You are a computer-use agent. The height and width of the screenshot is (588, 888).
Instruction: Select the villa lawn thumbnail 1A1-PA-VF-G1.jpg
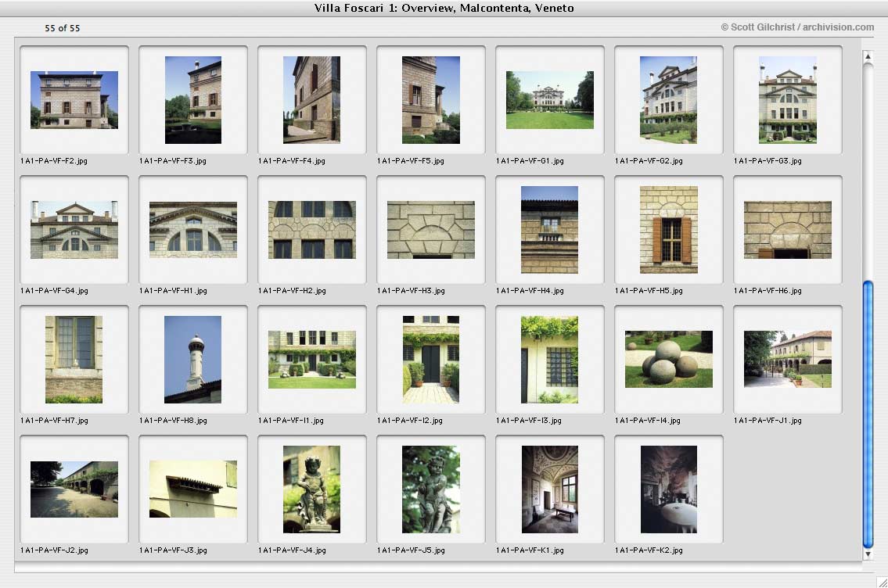[550, 99]
